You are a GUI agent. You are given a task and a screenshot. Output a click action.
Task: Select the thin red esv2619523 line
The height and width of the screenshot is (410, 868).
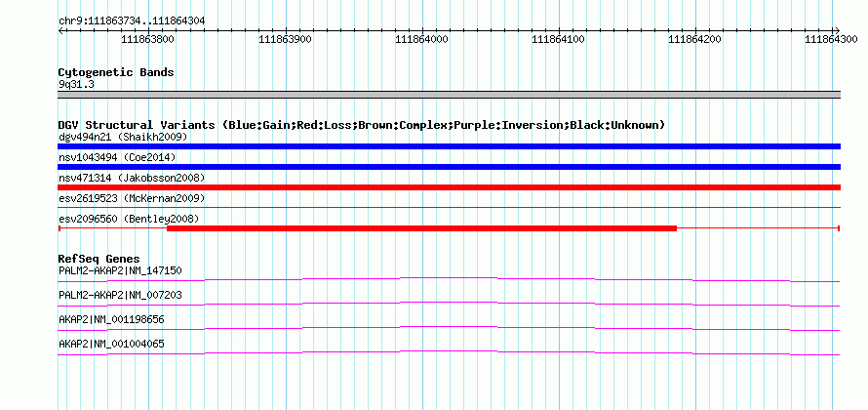coord(450,208)
